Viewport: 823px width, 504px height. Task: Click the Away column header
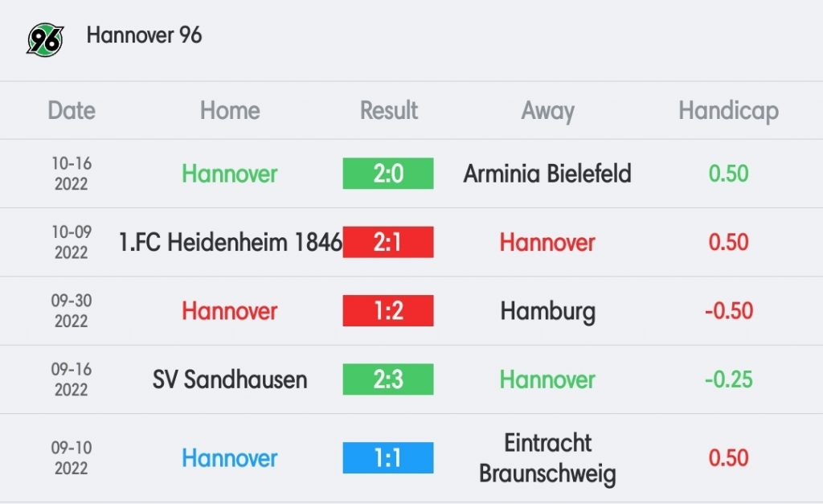tap(547, 111)
